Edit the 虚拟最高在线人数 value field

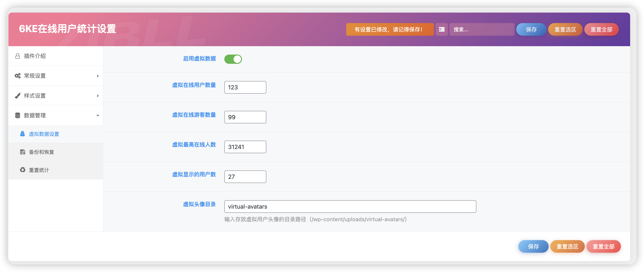click(x=245, y=147)
